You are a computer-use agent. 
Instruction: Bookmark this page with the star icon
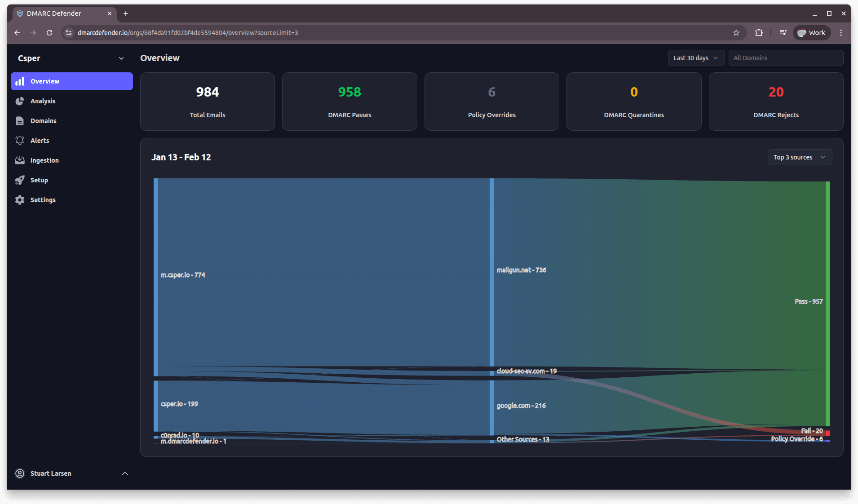pyautogui.click(x=736, y=32)
